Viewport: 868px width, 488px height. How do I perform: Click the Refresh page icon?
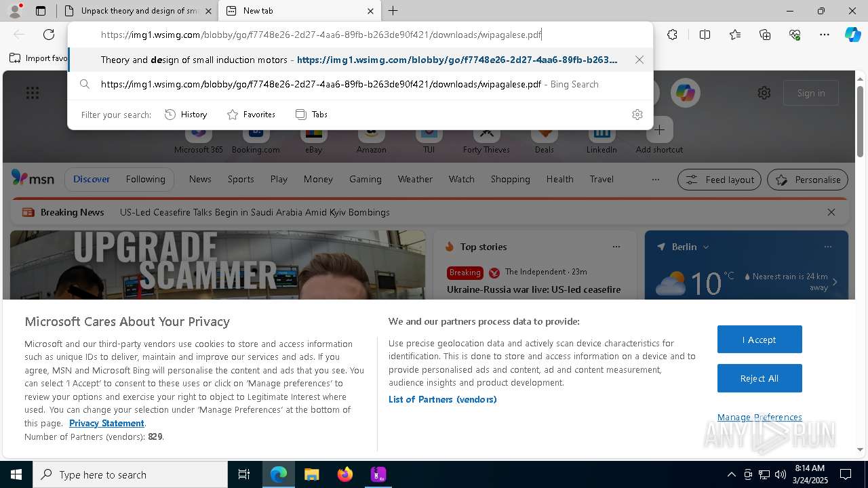point(49,35)
